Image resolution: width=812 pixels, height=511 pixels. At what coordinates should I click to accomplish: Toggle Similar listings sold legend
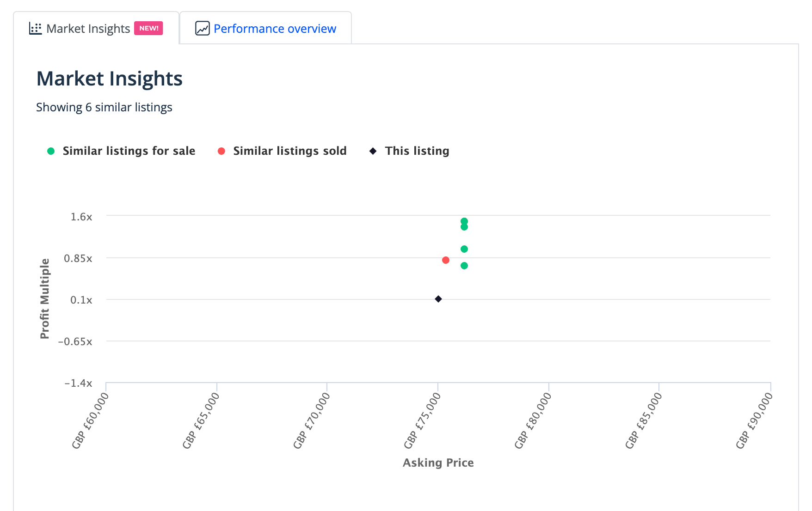282,151
